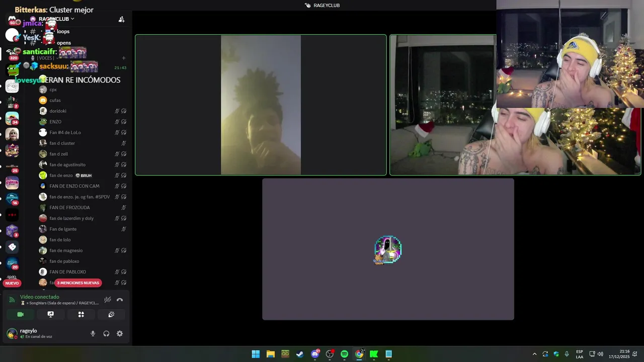Open Steam from the taskbar
This screenshot has height=362, width=644.
[x=300, y=354]
